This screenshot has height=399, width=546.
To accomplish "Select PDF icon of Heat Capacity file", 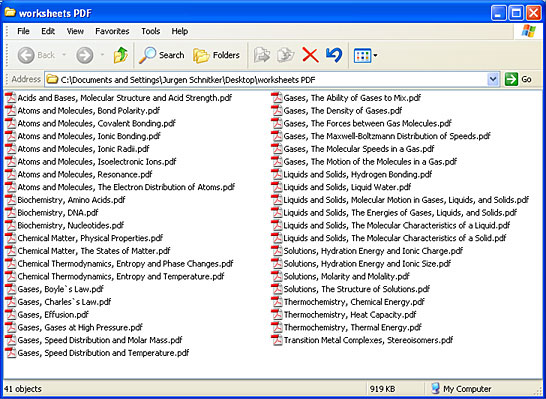I will pyautogui.click(x=277, y=315).
